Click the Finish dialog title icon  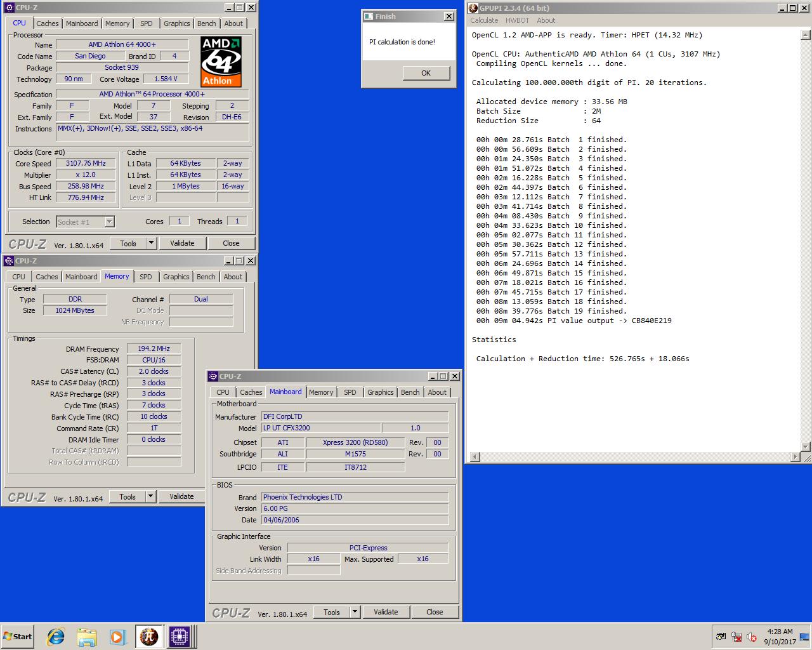click(x=369, y=17)
